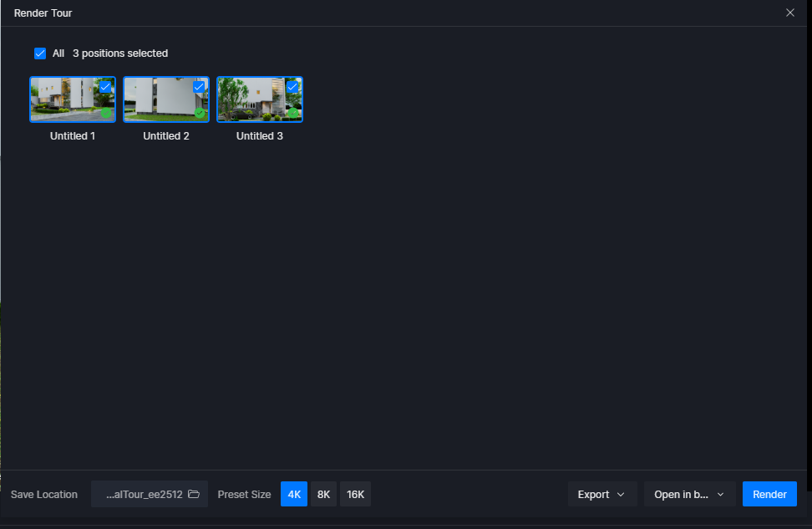This screenshot has height=529, width=812.
Task: Click the Preset Size label
Action: point(245,494)
